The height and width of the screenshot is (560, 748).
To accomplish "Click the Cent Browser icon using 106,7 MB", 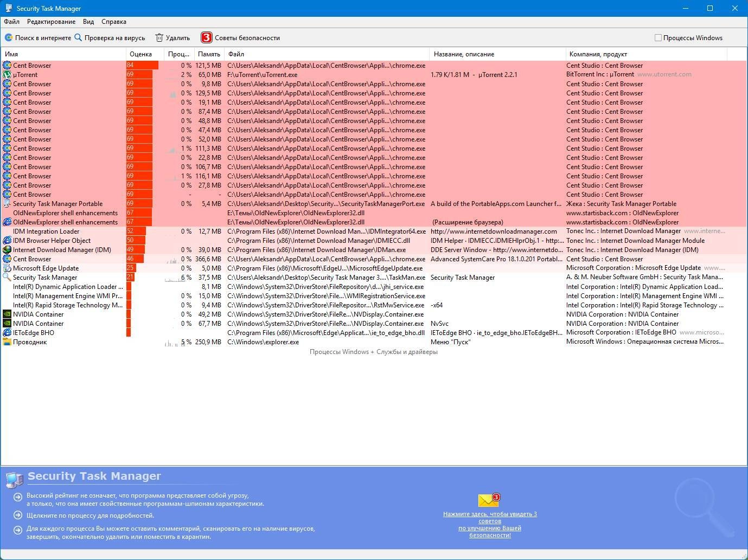I will 7,167.
